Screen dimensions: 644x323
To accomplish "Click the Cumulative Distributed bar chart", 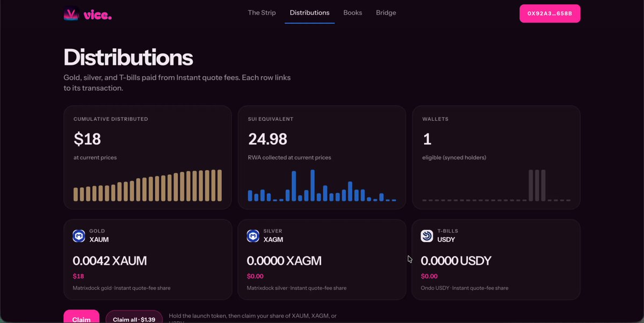I will (x=148, y=186).
